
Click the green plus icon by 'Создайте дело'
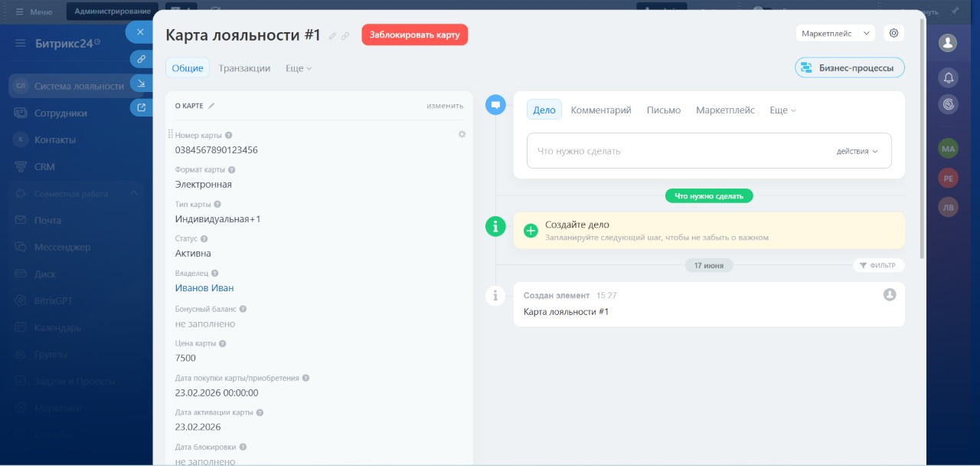click(531, 231)
